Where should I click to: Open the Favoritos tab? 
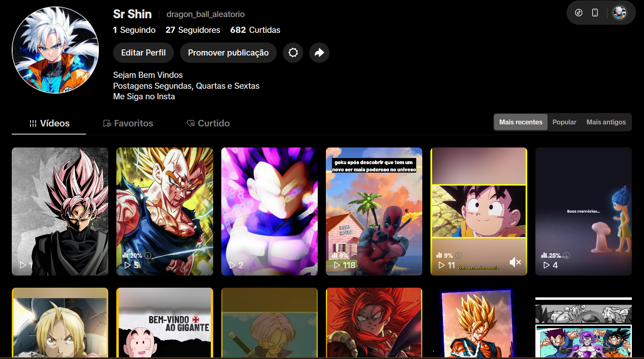(x=128, y=123)
